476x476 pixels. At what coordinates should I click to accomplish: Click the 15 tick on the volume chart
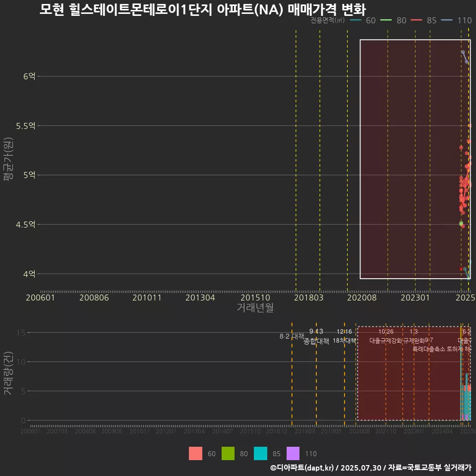click(x=21, y=333)
